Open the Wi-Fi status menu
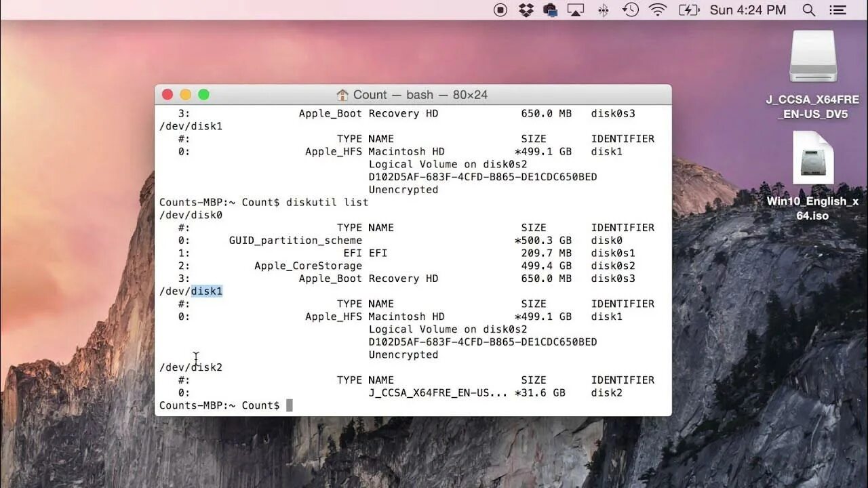 pos(658,9)
